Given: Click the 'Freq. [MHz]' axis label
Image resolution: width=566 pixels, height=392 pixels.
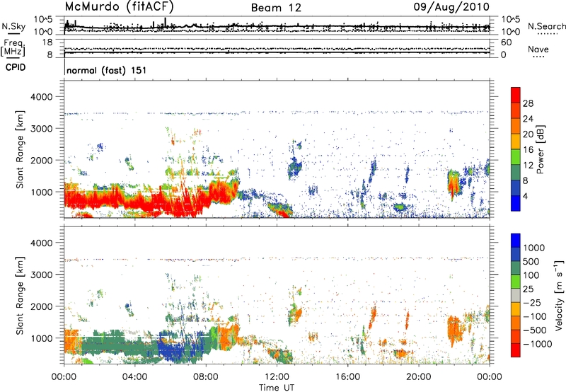Looking at the screenshot, I should pyautogui.click(x=13, y=48).
